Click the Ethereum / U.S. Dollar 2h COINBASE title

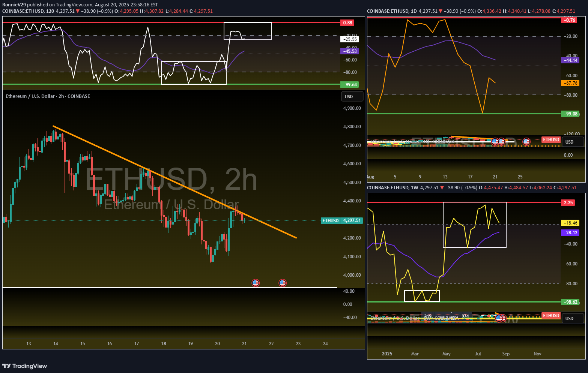pyautogui.click(x=48, y=96)
